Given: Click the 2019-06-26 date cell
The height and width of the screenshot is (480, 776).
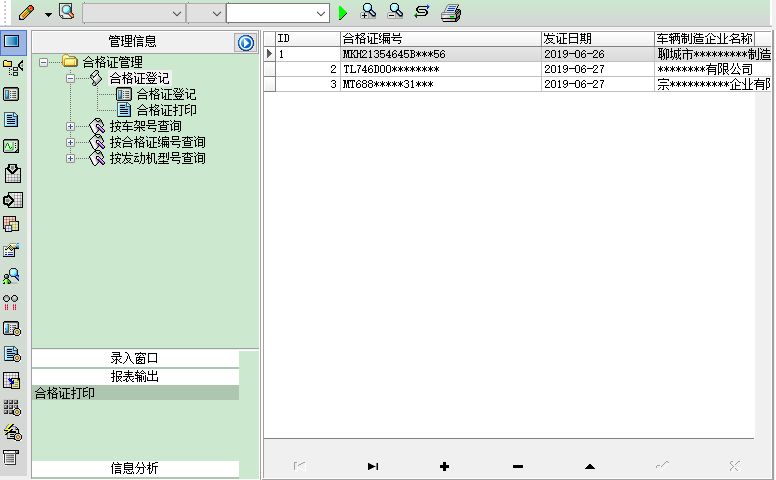Looking at the screenshot, I should 598,54.
